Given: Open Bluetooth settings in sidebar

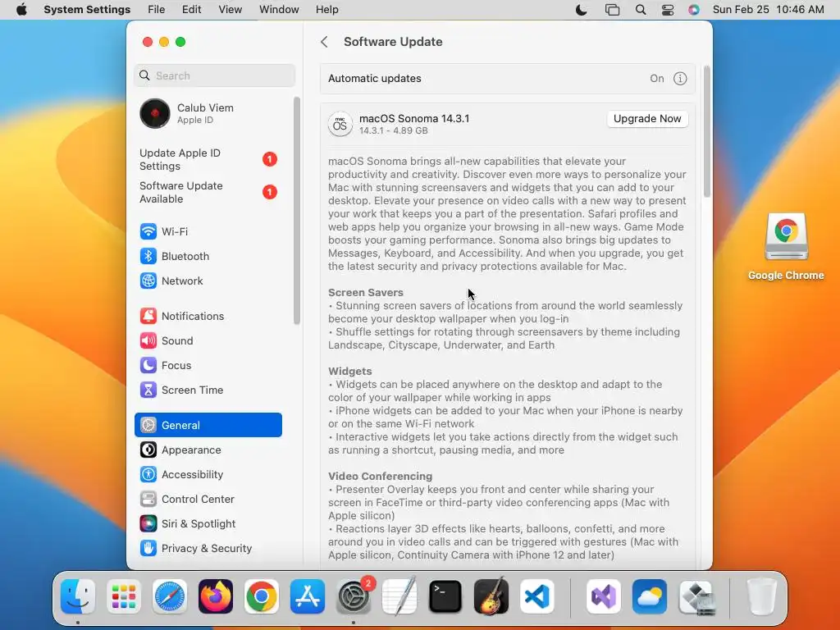Looking at the screenshot, I should tap(208, 256).
